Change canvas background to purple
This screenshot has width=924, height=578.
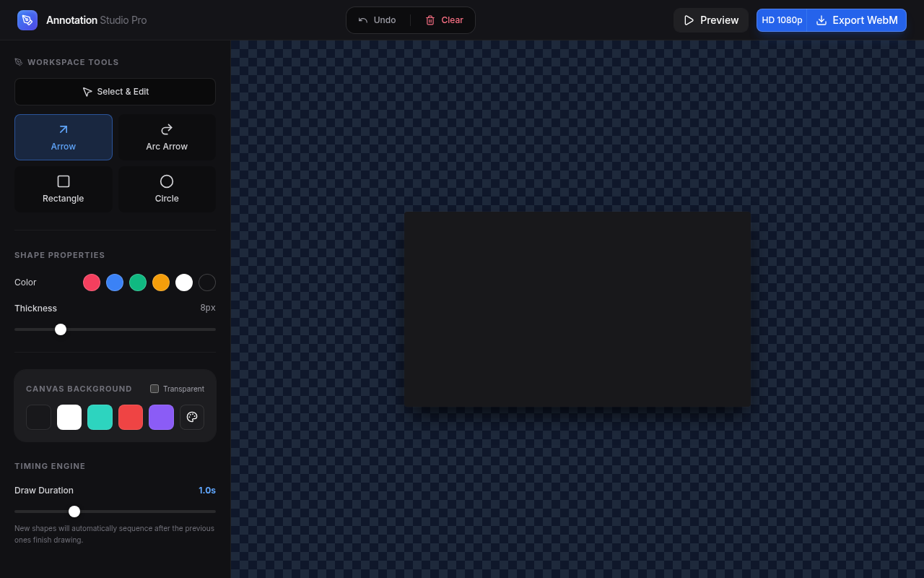coord(161,417)
